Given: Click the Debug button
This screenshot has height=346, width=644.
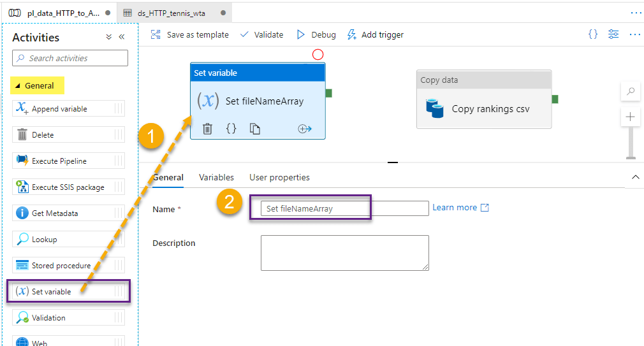Looking at the screenshot, I should [316, 34].
